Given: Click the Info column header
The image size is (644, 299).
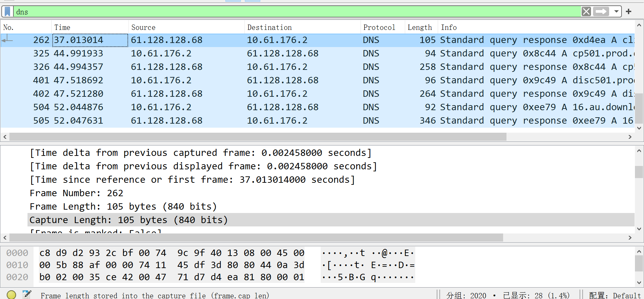Looking at the screenshot, I should [x=536, y=27].
